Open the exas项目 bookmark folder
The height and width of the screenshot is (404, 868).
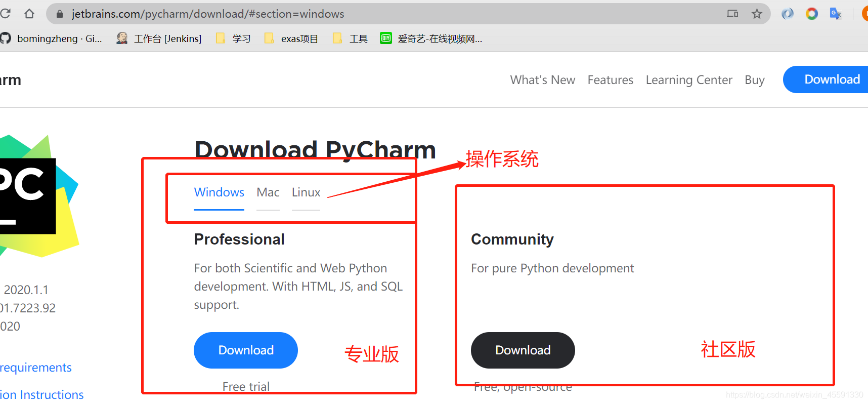291,38
